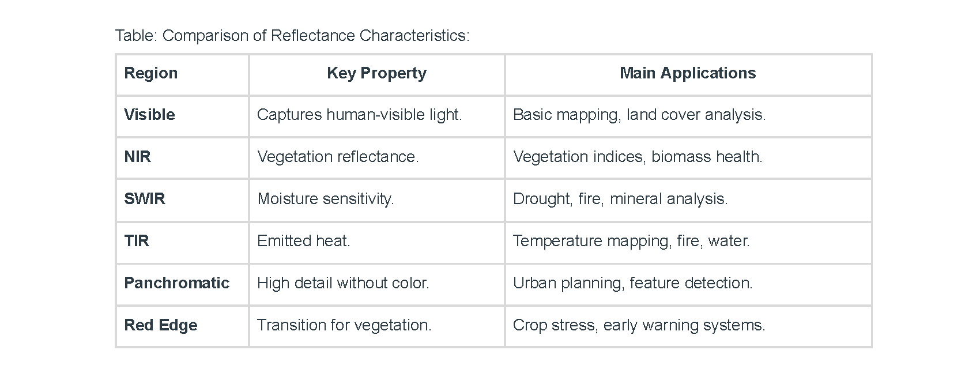Screen dimensions: 980x380
Task: Click the SWIR row label
Action: tap(145, 199)
